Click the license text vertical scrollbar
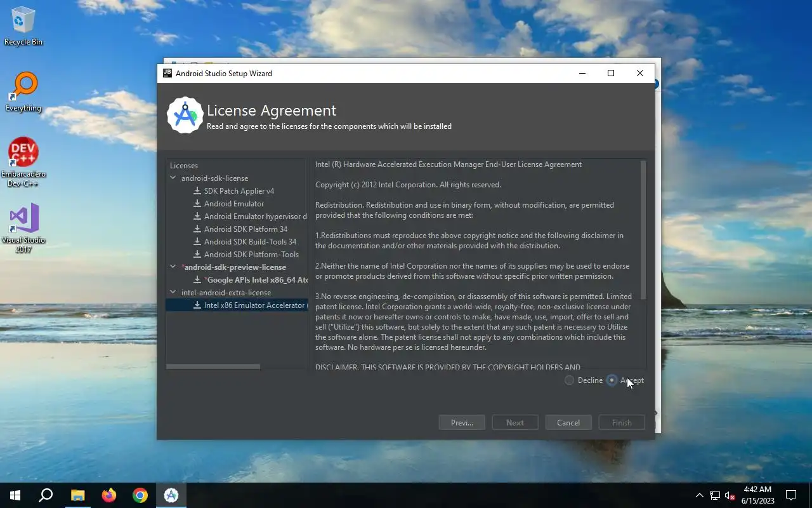812x508 pixels. click(643, 230)
